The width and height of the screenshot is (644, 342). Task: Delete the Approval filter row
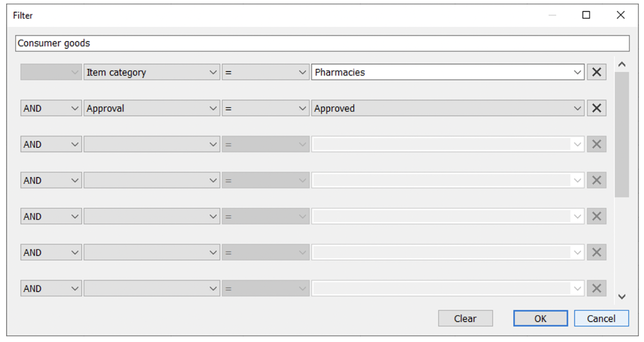[x=596, y=109]
